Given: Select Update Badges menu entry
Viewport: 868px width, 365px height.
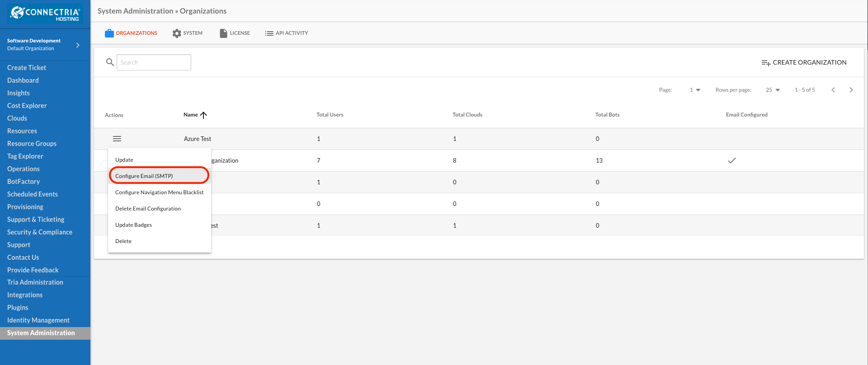Looking at the screenshot, I should click(x=160, y=225).
